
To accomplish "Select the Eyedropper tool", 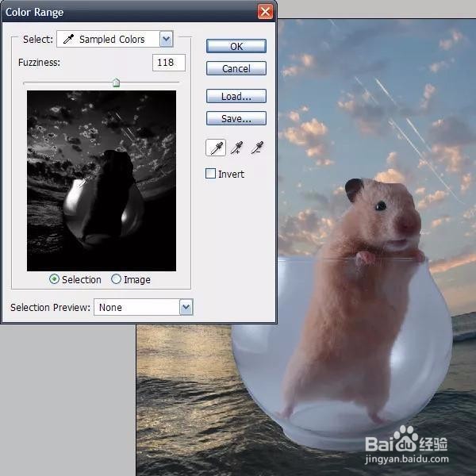I will click(216, 148).
